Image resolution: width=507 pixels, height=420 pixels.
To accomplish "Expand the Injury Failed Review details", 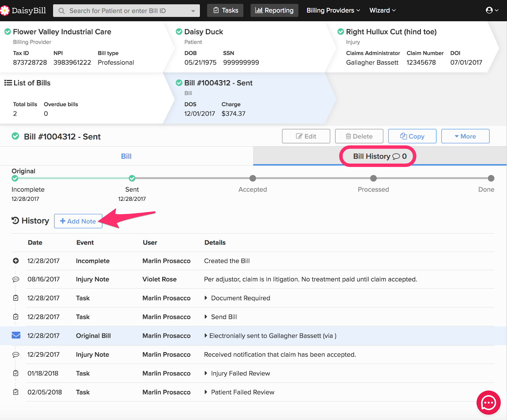I will (206, 373).
